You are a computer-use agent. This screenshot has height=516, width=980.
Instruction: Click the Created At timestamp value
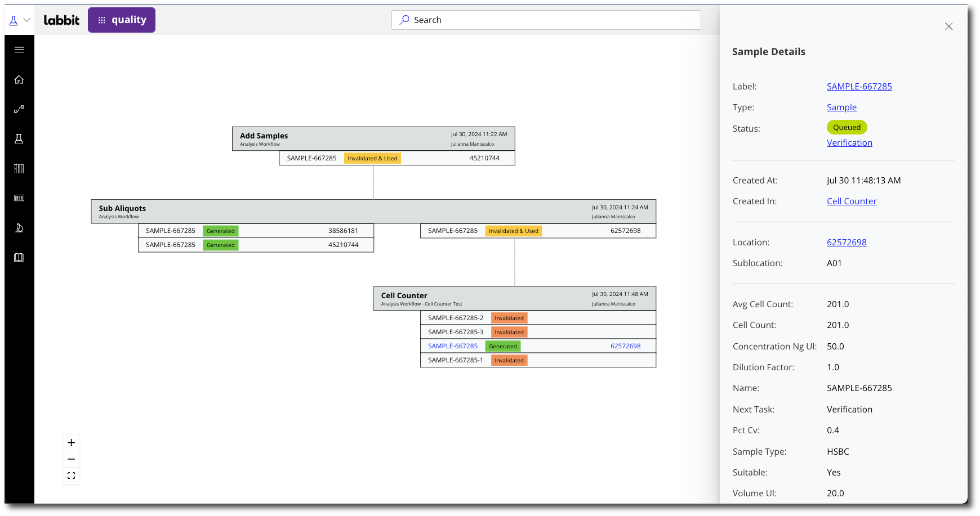pos(864,181)
